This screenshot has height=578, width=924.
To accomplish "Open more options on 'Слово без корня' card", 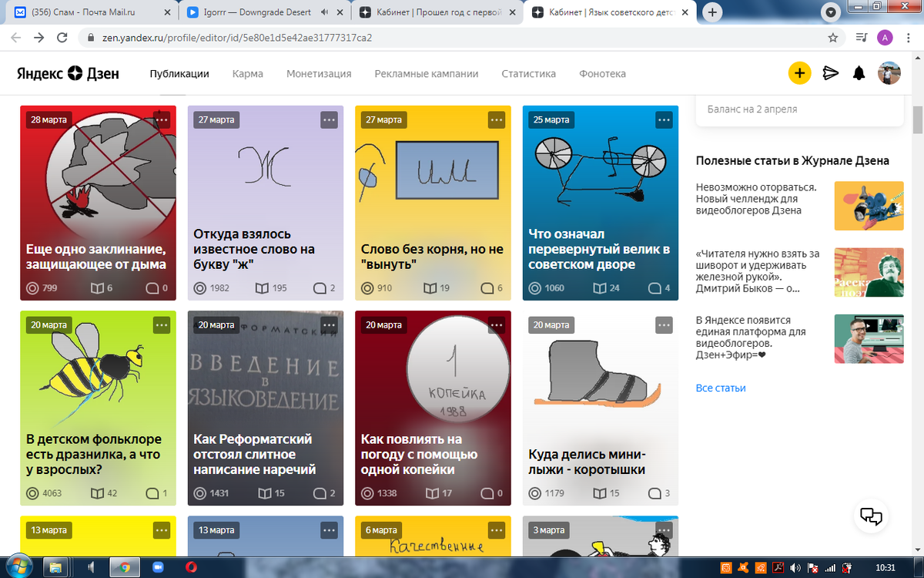I will pos(496,119).
